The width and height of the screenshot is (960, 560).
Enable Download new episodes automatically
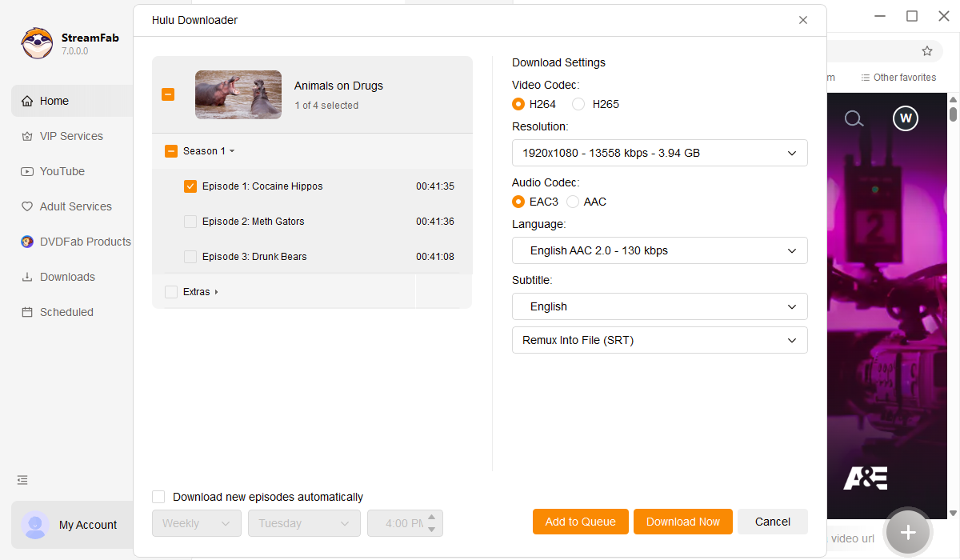(158, 497)
